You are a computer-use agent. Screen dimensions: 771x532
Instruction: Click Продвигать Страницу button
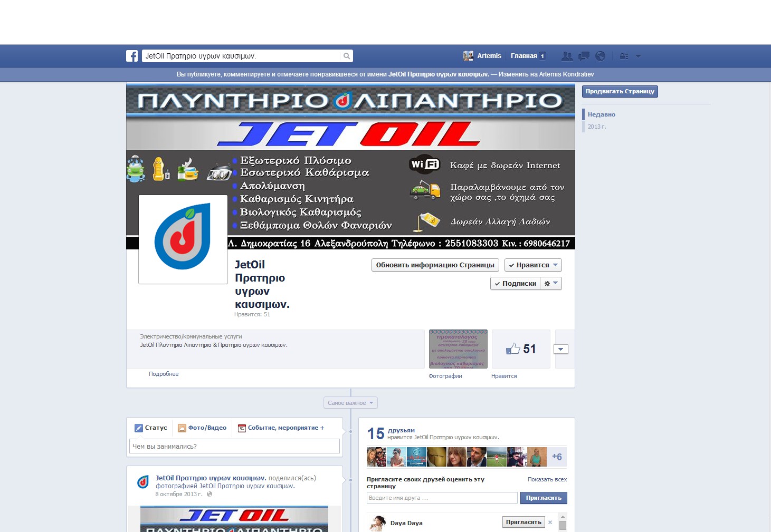pos(620,91)
